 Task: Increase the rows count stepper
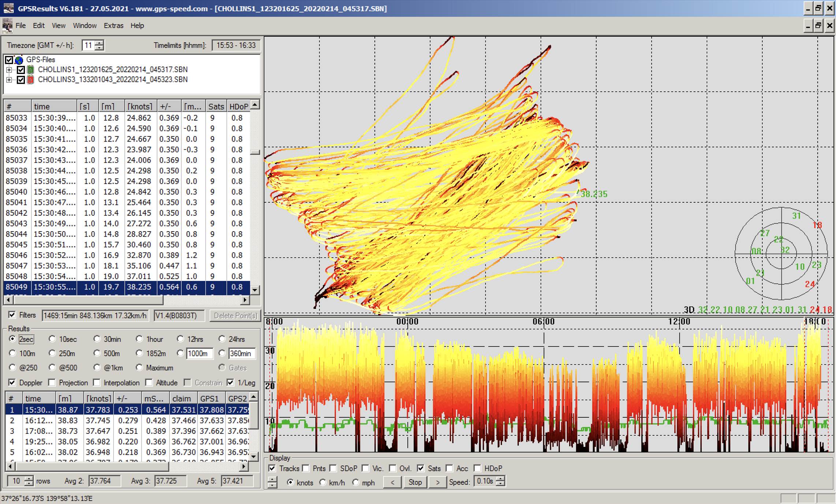coord(29,478)
